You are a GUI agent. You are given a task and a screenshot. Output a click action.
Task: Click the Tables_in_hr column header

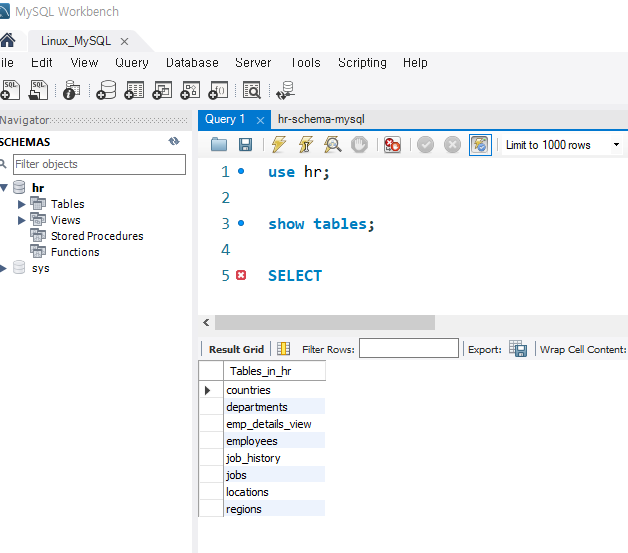pos(274,371)
